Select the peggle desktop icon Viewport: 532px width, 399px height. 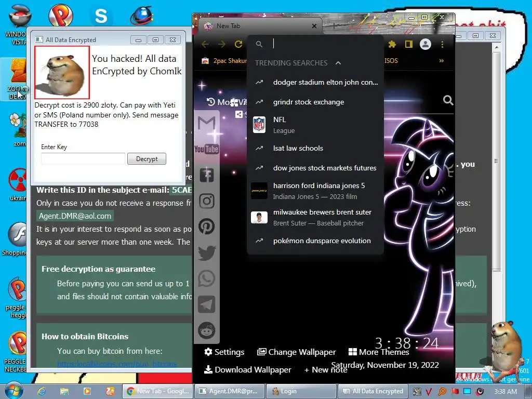tap(16, 298)
